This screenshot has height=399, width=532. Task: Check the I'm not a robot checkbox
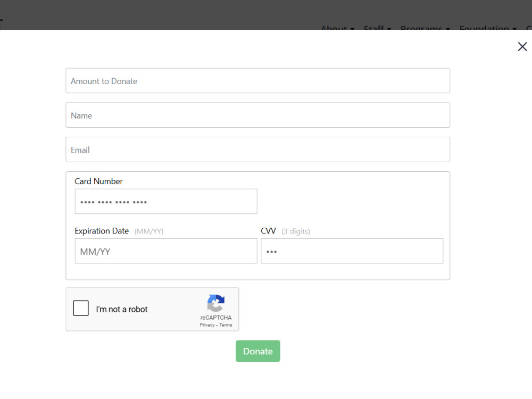pos(81,308)
